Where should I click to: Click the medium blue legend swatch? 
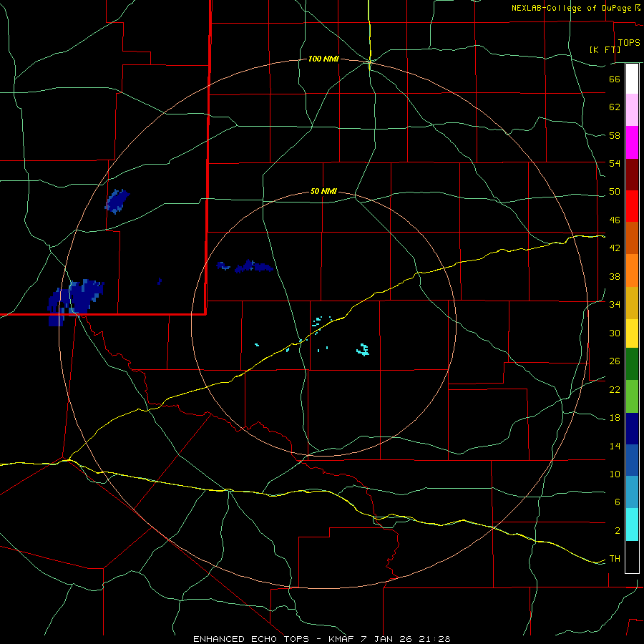(632, 460)
